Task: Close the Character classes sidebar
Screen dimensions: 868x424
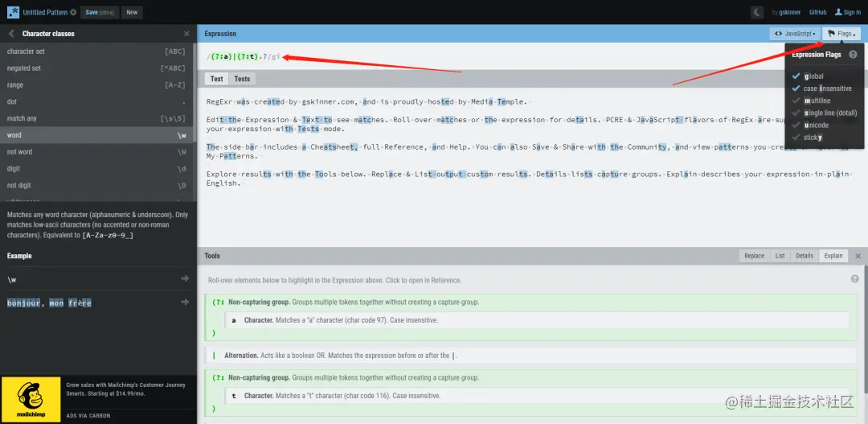Action: click(186, 34)
